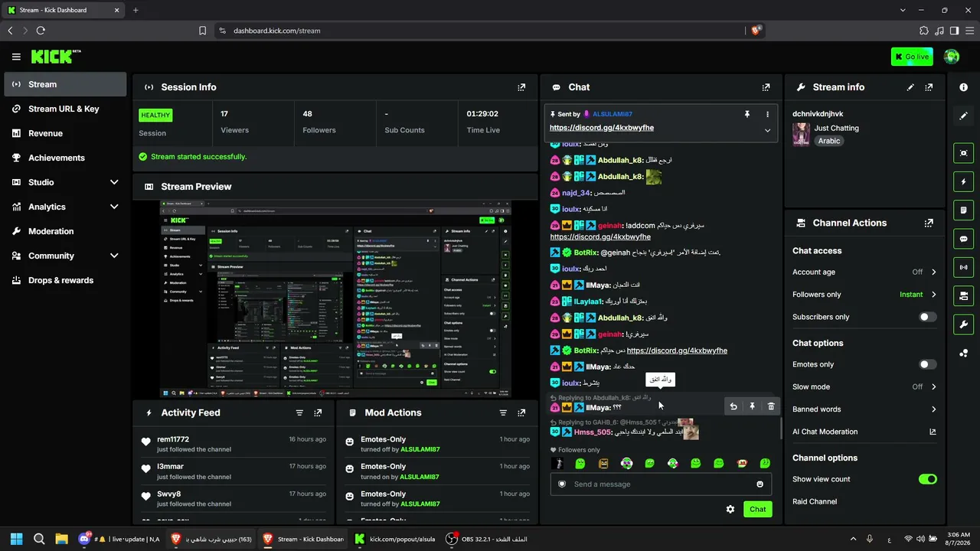Enable Emotes only chat toggle
Viewport: 980px width, 551px height.
927,364
